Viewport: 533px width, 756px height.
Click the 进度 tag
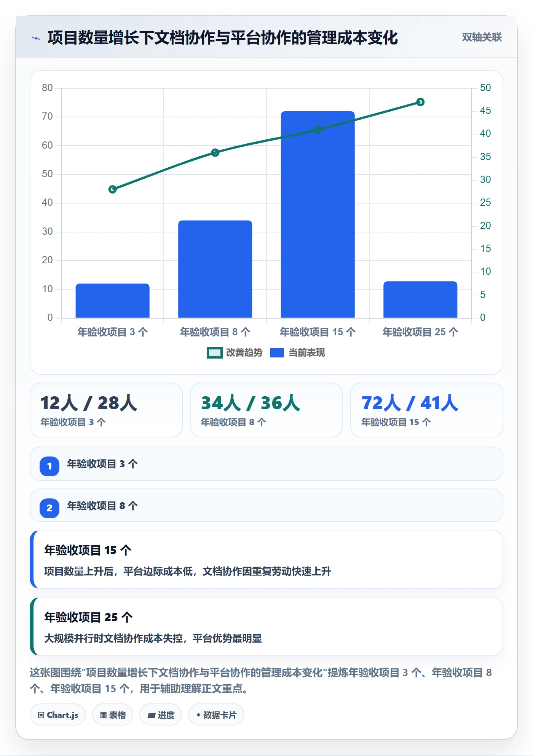[x=161, y=715]
